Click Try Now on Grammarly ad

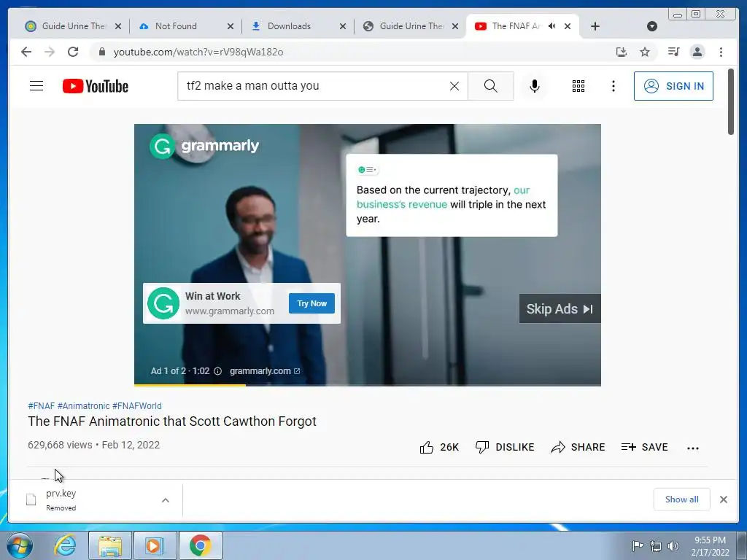[x=311, y=303]
